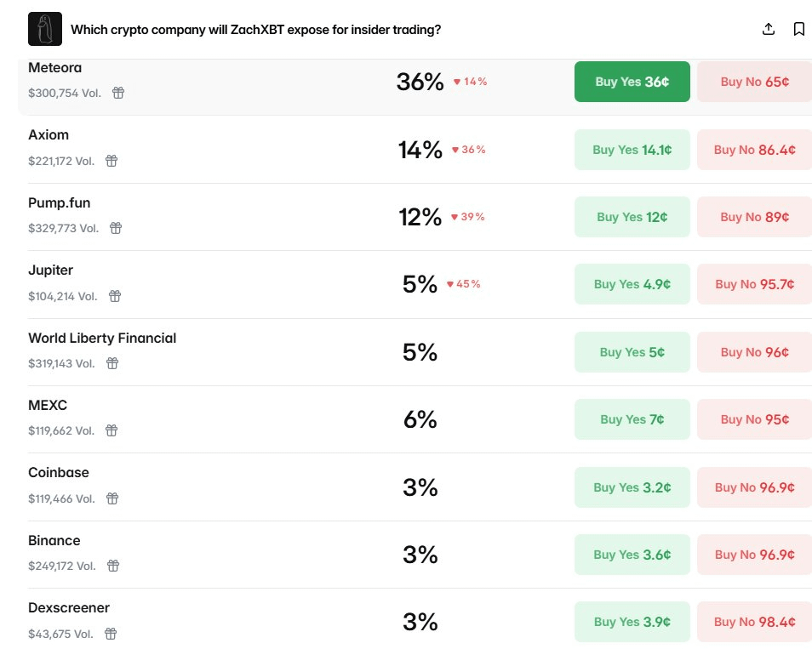Choose Buy No 95.7¢ for Jupiter
The image size is (812, 649).
(x=754, y=284)
